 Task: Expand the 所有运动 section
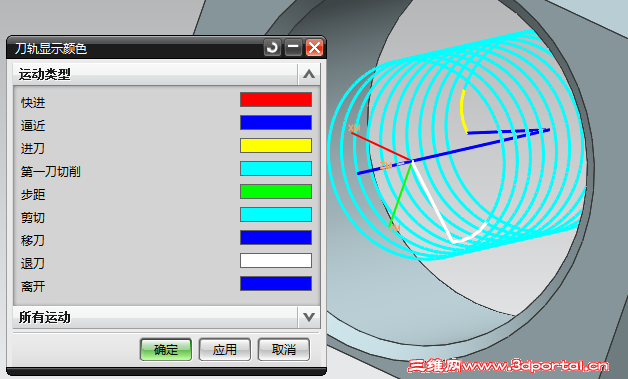309,317
